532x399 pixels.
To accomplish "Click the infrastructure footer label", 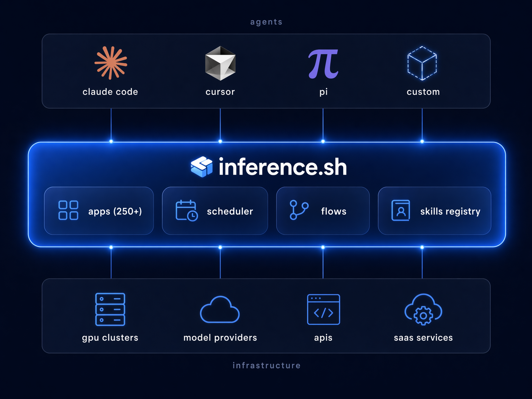I will tap(266, 365).
